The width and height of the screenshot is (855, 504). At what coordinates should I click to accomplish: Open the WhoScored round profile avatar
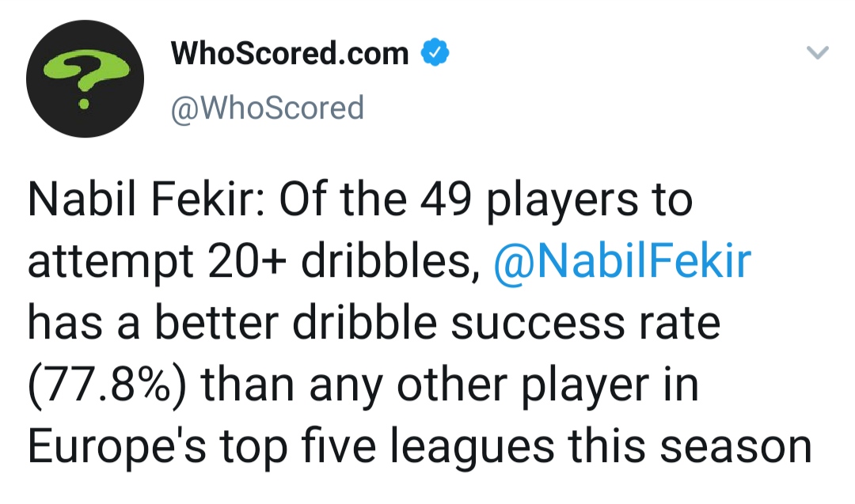tap(85, 79)
